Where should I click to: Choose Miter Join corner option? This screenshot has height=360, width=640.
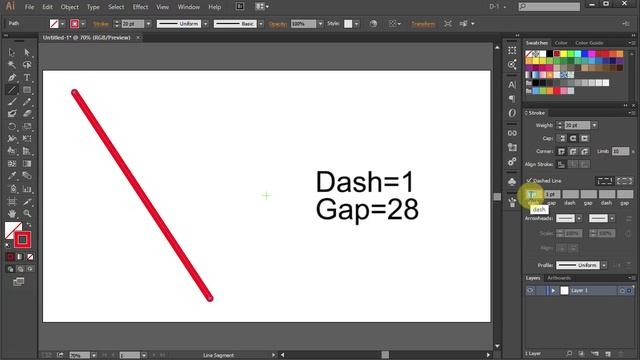pyautogui.click(x=562, y=151)
